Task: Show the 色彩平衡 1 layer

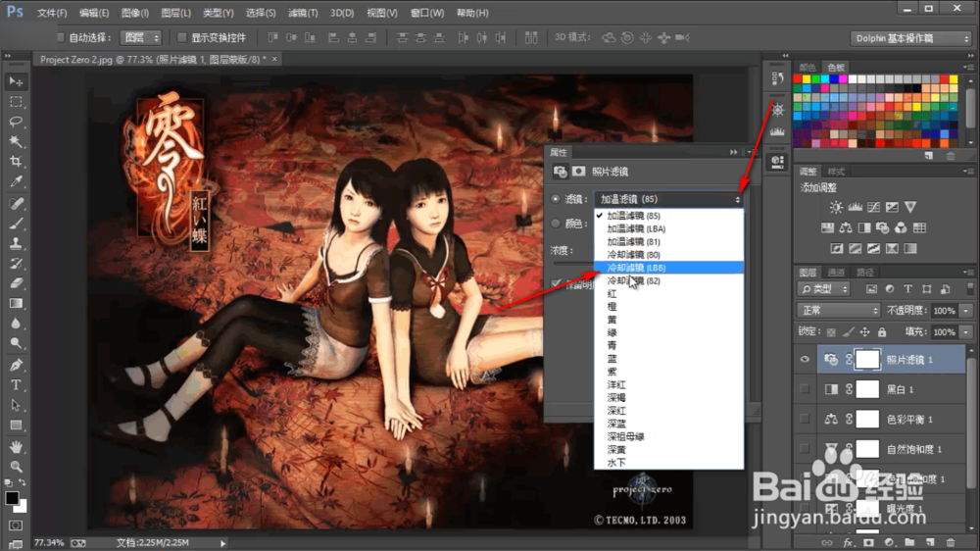Action: (805, 419)
